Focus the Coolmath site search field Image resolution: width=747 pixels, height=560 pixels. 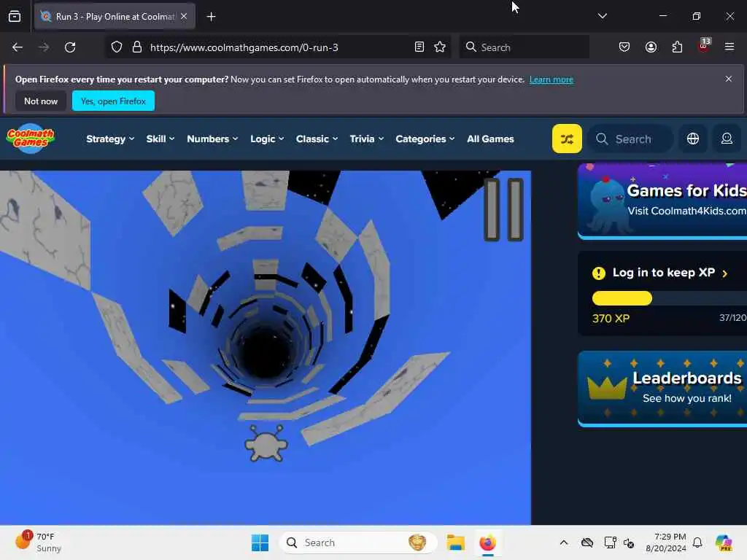(x=631, y=139)
